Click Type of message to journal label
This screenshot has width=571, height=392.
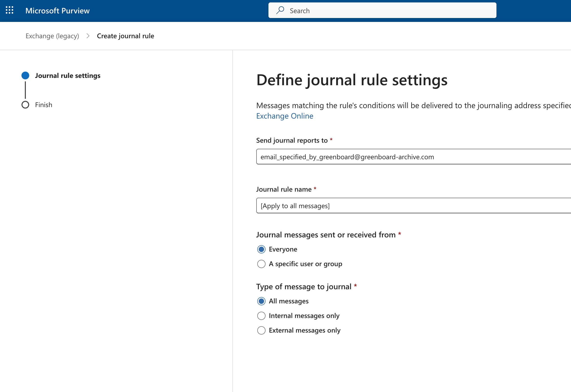click(x=304, y=286)
